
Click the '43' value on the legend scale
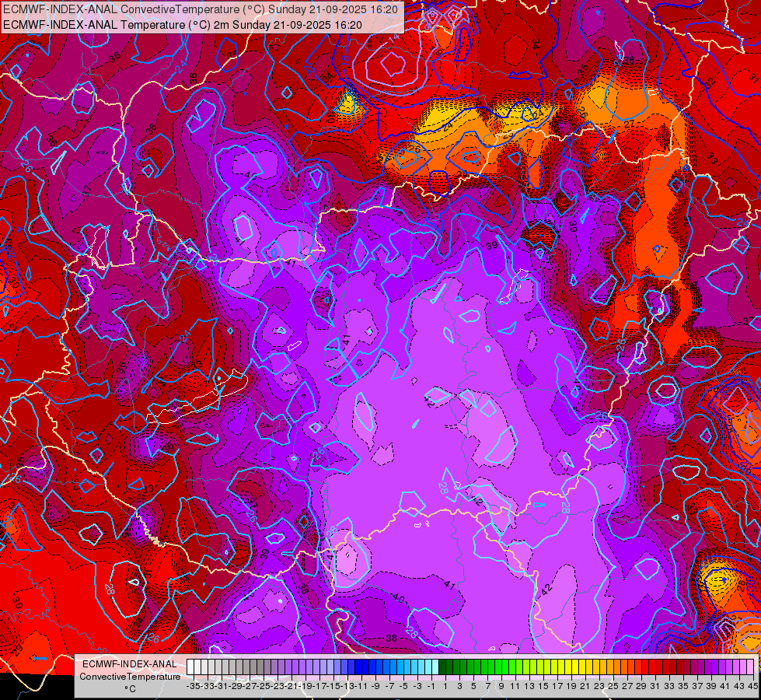point(739,686)
